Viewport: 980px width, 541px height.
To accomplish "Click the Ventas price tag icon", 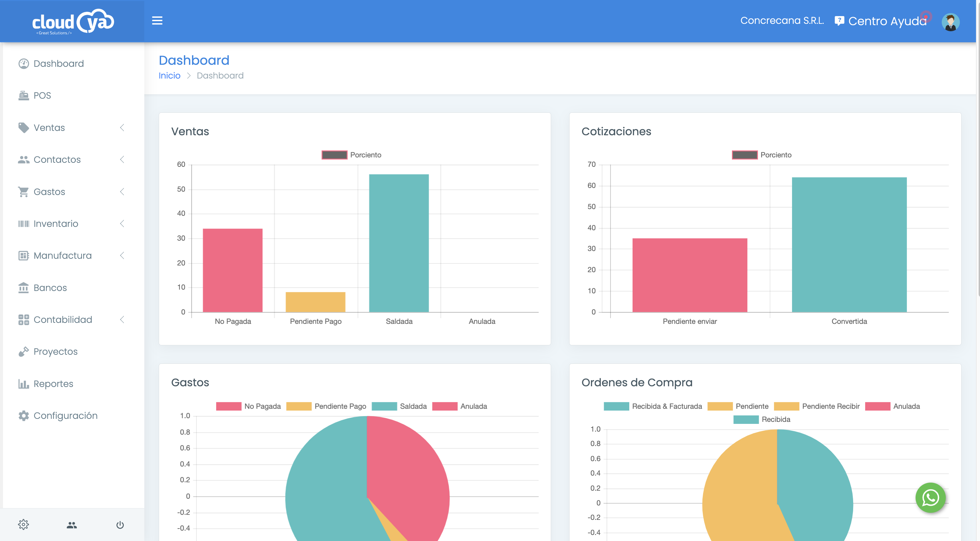I will (x=23, y=128).
